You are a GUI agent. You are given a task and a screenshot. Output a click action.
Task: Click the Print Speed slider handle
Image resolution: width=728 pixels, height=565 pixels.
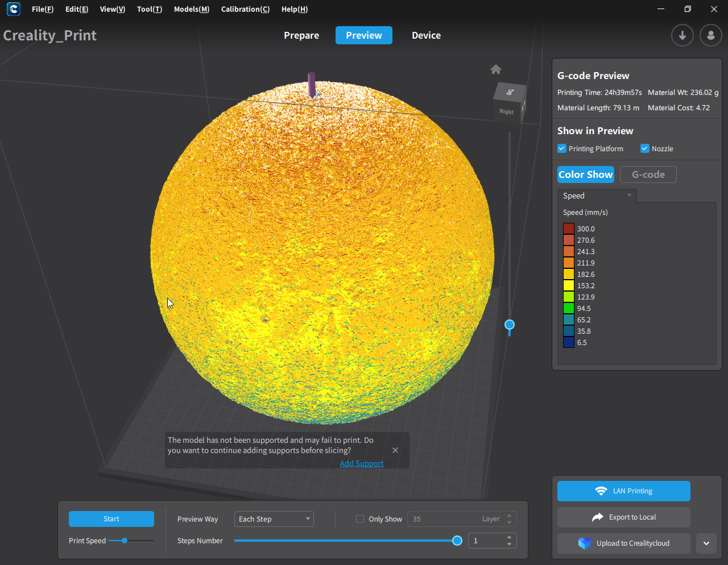pyautogui.click(x=125, y=541)
